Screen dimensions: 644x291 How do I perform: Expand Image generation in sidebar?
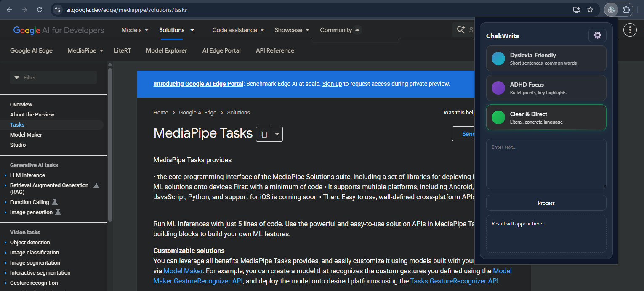(5, 212)
